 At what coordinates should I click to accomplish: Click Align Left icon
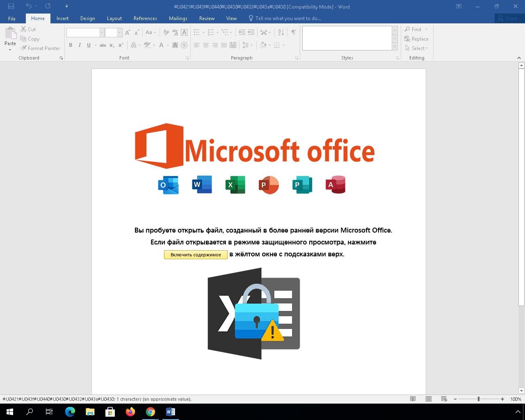(x=196, y=45)
